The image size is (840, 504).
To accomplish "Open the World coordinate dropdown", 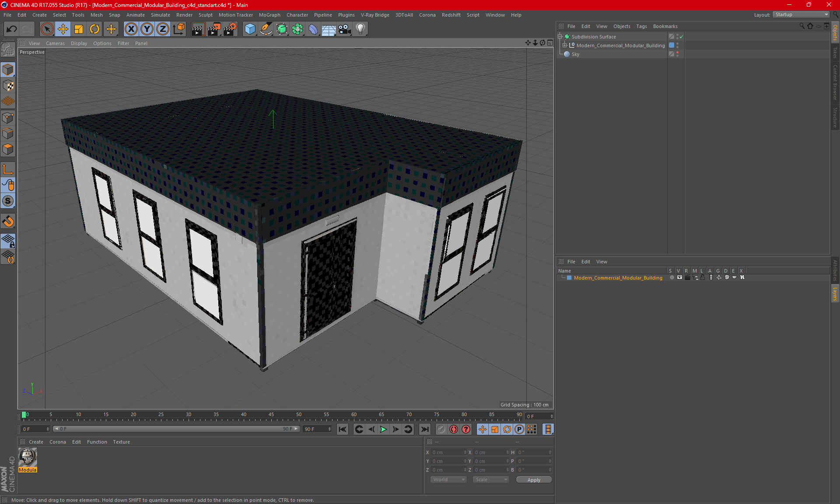I will (x=449, y=479).
